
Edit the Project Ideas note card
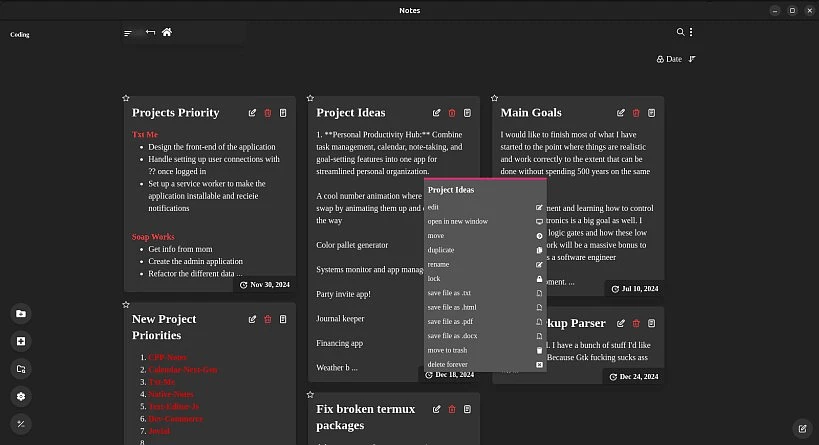click(x=437, y=113)
